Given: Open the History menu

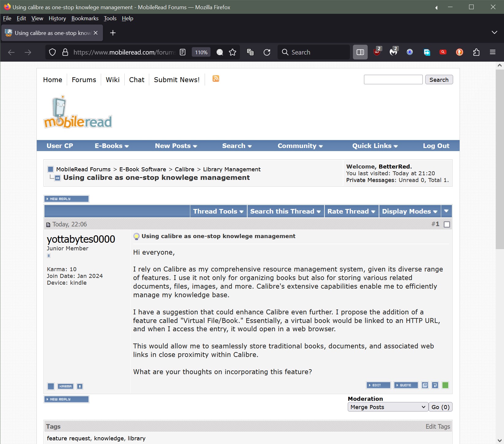Looking at the screenshot, I should (57, 18).
